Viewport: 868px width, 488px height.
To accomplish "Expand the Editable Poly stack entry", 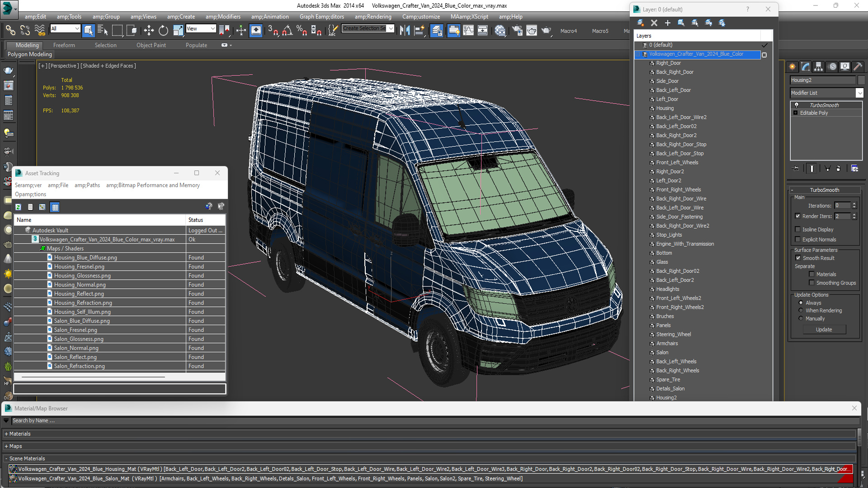I will pos(796,113).
